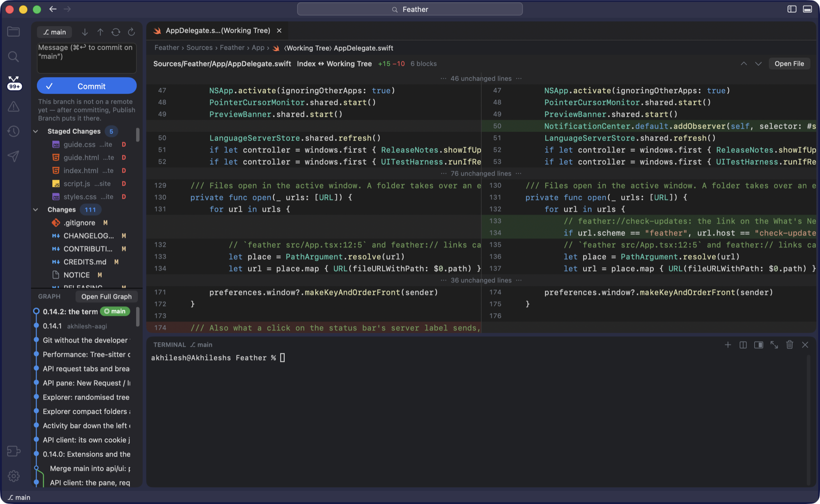Open the Settings gear icon
The height and width of the screenshot is (504, 820).
click(x=14, y=476)
